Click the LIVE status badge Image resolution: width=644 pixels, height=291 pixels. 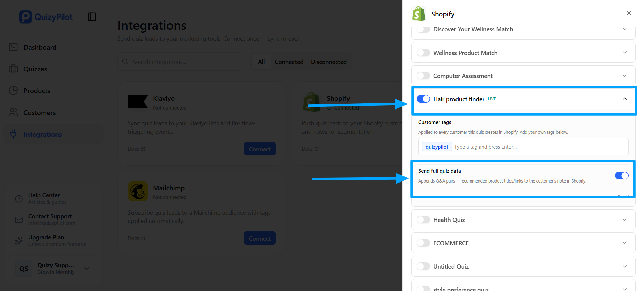coord(492,99)
